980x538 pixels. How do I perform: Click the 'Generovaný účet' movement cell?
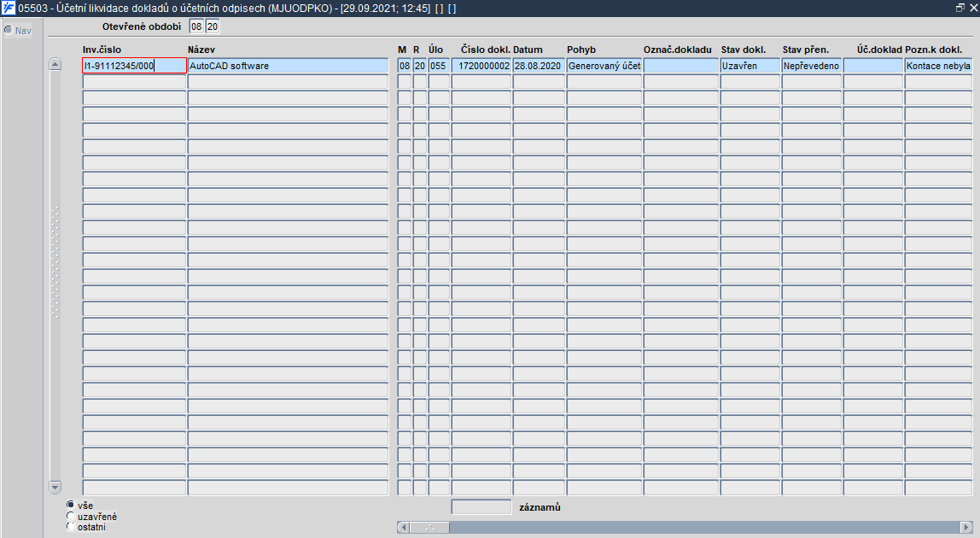[604, 66]
